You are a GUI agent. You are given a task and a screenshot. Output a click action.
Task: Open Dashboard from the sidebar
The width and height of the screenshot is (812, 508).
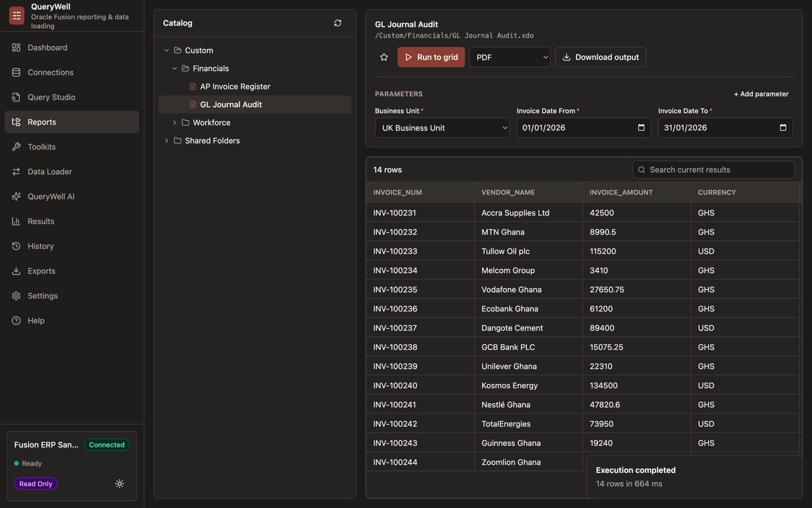(x=72, y=48)
